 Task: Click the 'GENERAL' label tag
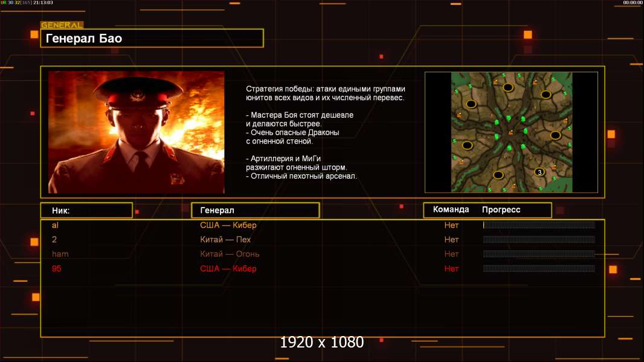click(x=62, y=25)
